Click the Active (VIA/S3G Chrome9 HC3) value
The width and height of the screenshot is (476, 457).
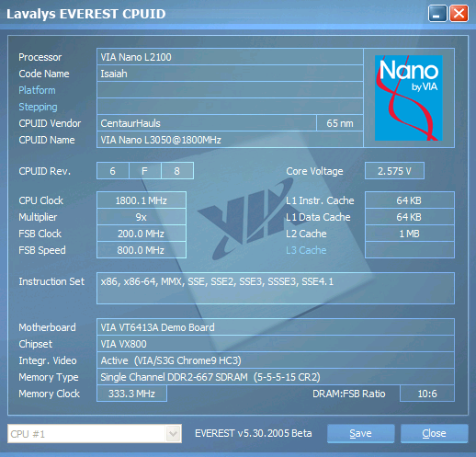click(x=276, y=360)
